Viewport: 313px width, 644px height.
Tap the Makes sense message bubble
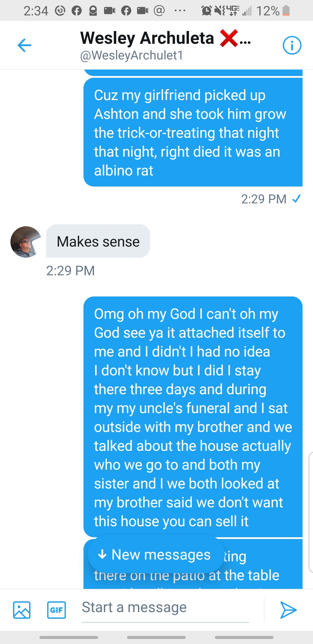pos(98,241)
